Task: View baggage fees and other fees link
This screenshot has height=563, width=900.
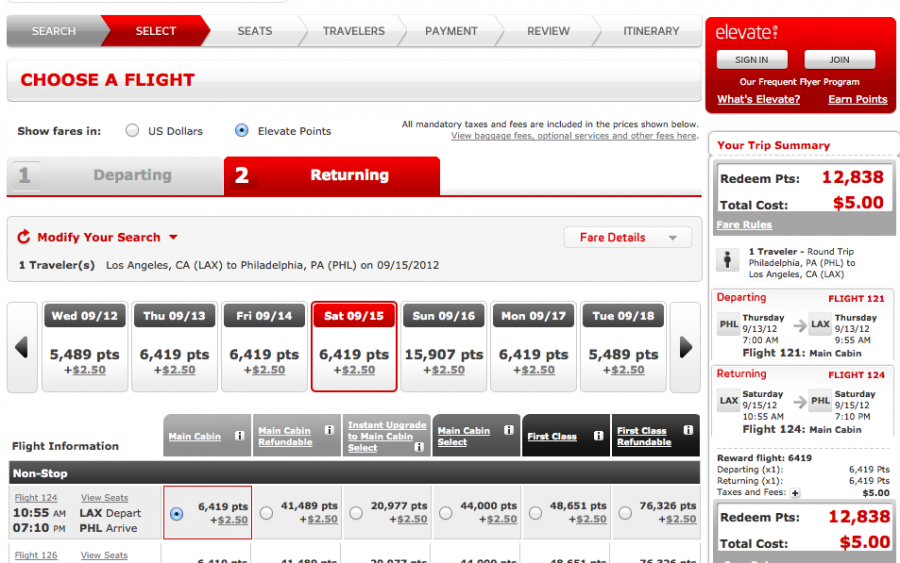Action: [x=573, y=136]
